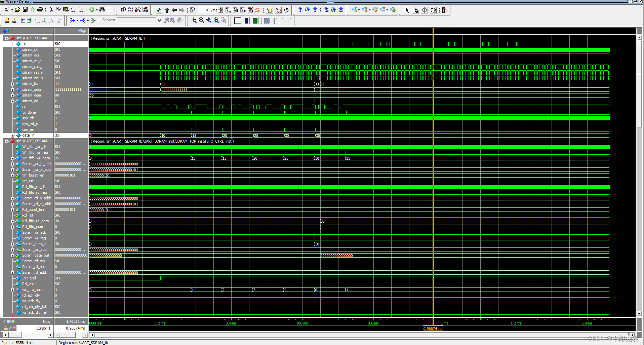Enable Select Mode arrow pointer

407,10
